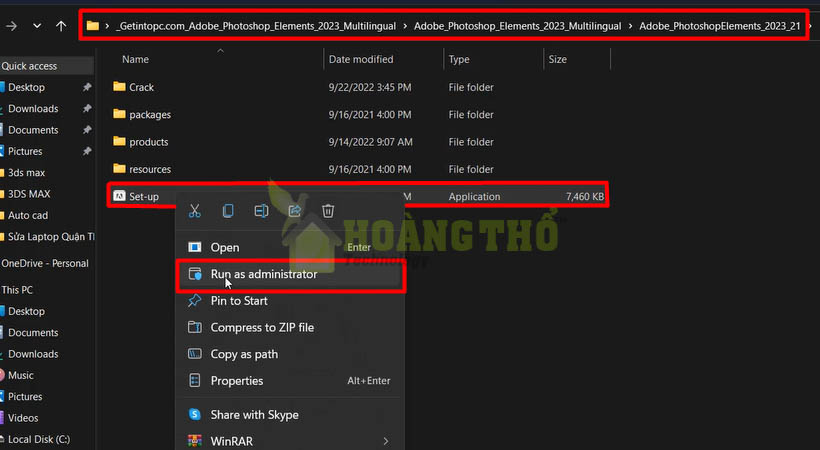820x450 pixels.
Task: Click the Crack folder icon
Action: [x=119, y=86]
